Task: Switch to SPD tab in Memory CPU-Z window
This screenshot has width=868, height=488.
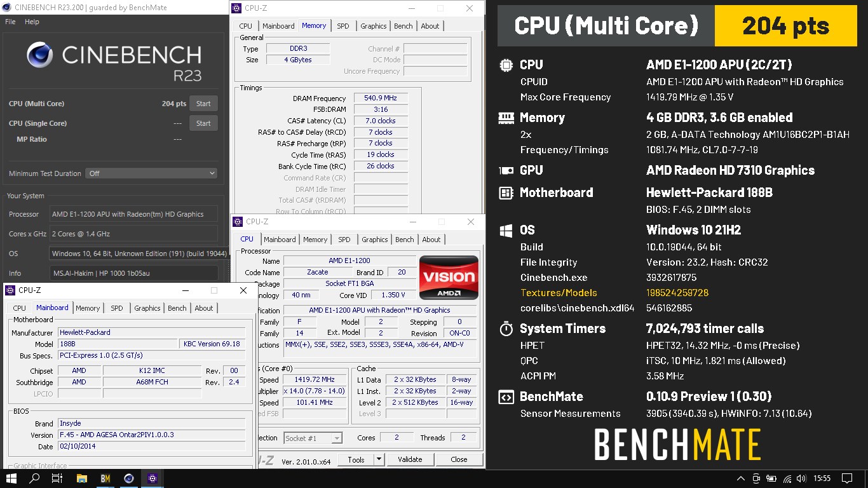Action: pyautogui.click(x=343, y=26)
